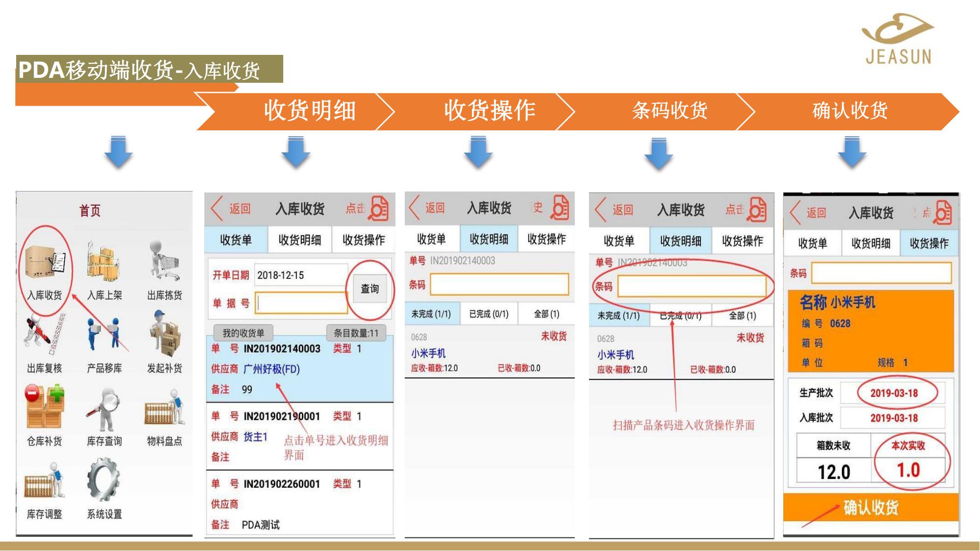The height and width of the screenshot is (551, 980).
Task: Switch to 收货明细 tab in second screen
Action: pyautogui.click(x=299, y=240)
